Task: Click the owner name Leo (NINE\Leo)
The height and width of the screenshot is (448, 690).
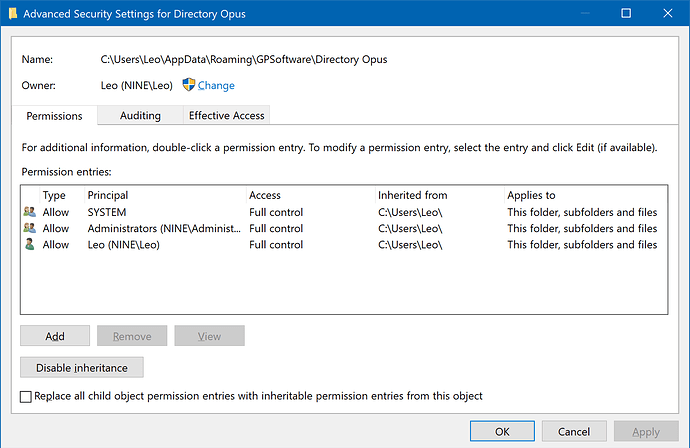Action: 136,85
